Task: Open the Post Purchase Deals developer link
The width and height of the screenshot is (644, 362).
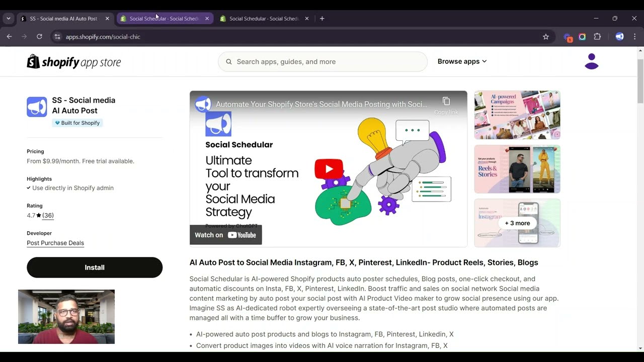Action: click(x=55, y=243)
